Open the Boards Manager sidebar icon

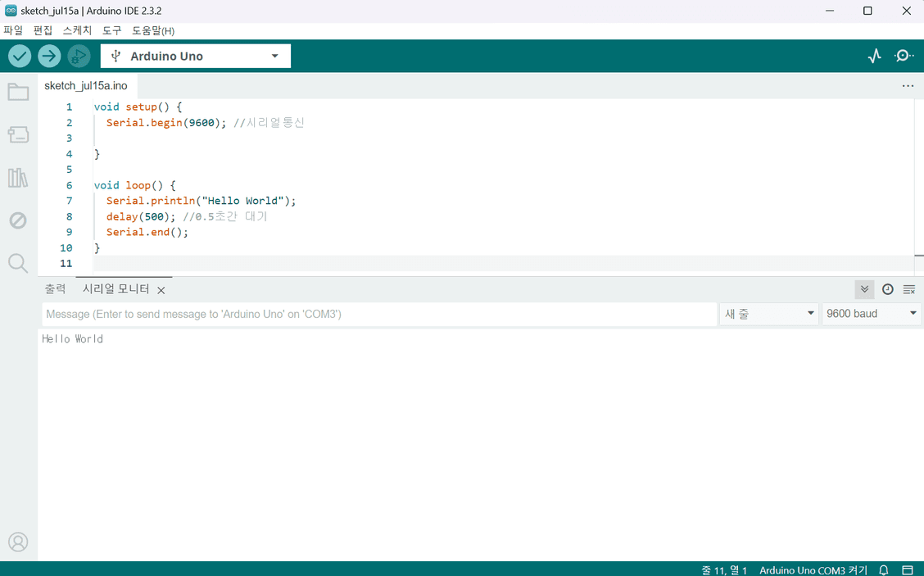point(18,134)
